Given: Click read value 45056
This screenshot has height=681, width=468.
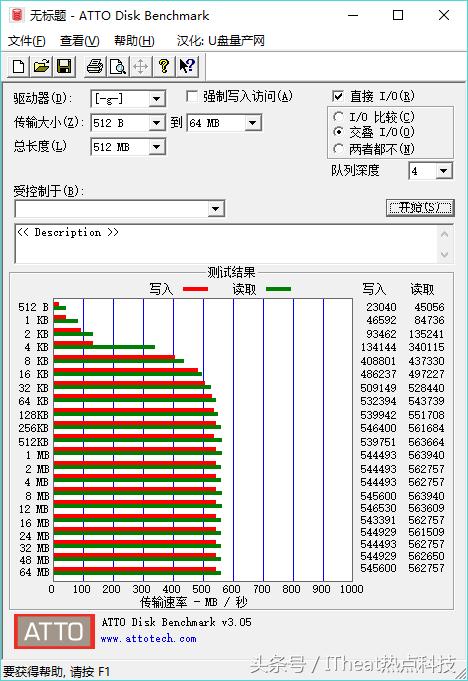Looking at the screenshot, I should 429,307.
